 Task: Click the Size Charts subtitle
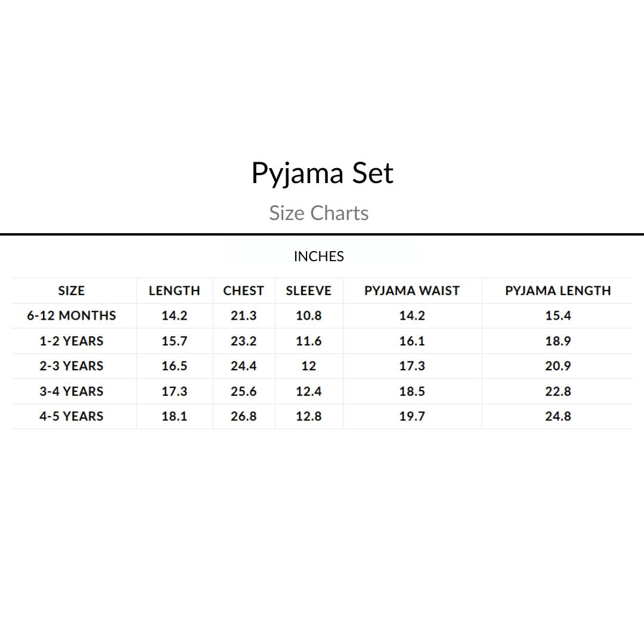(x=319, y=213)
